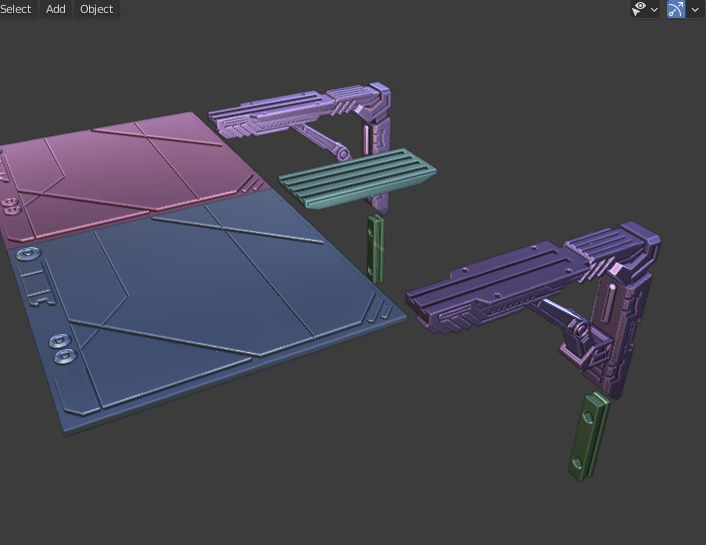706x545 pixels.
Task: Expand the visibility filter dropdown arrow
Action: [654, 9]
